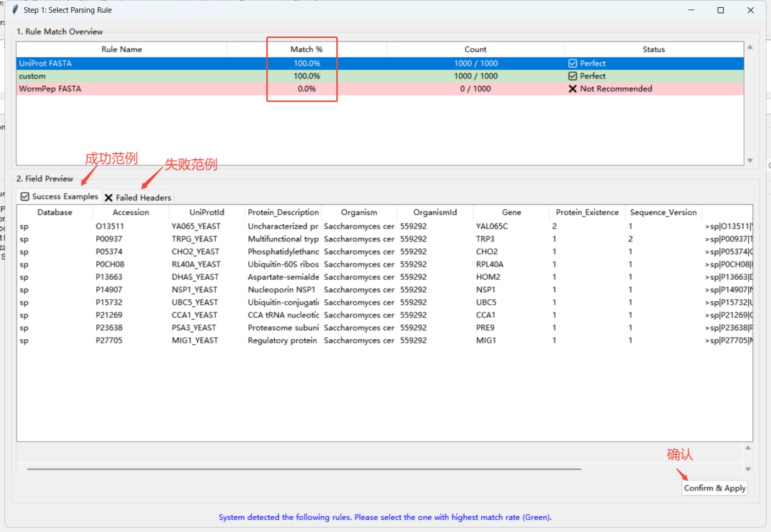Image resolution: width=771 pixels, height=532 pixels.
Task: Click the Match % column header
Action: [306, 49]
